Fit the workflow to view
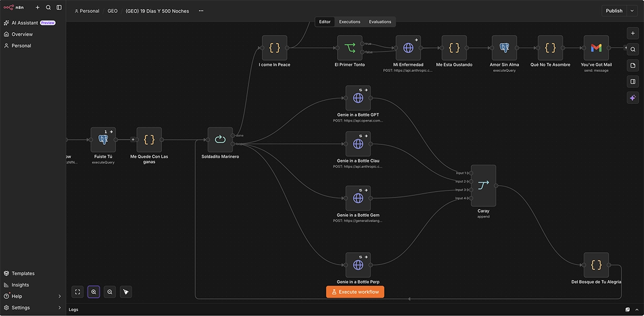 pos(78,292)
